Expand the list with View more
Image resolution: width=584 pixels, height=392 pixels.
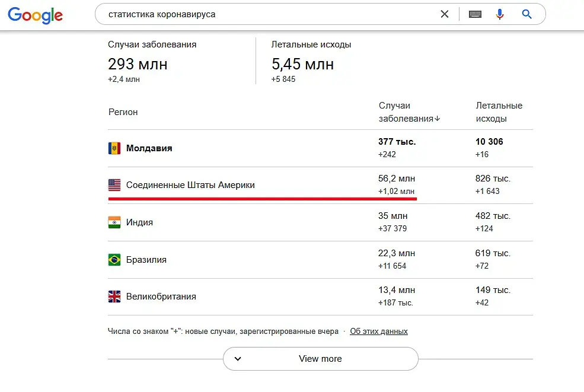click(320, 359)
